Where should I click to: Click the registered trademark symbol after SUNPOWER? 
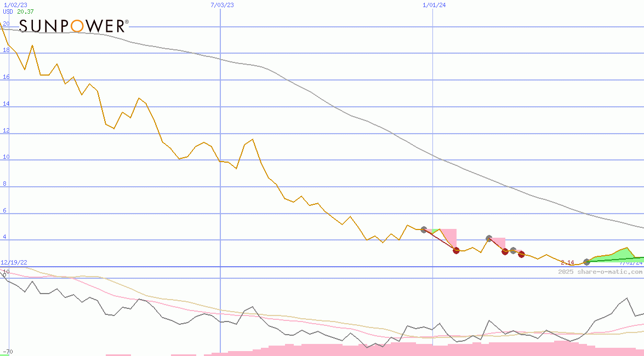pos(127,21)
